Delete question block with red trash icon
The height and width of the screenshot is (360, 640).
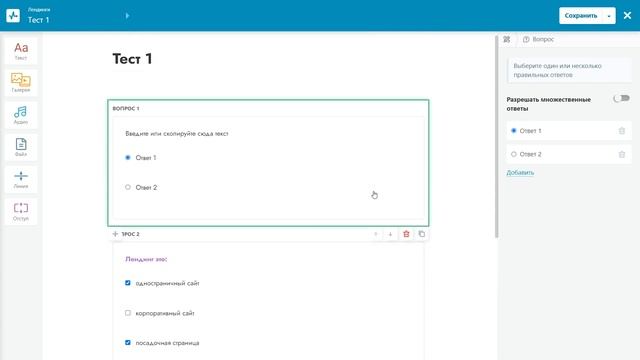pyautogui.click(x=406, y=234)
